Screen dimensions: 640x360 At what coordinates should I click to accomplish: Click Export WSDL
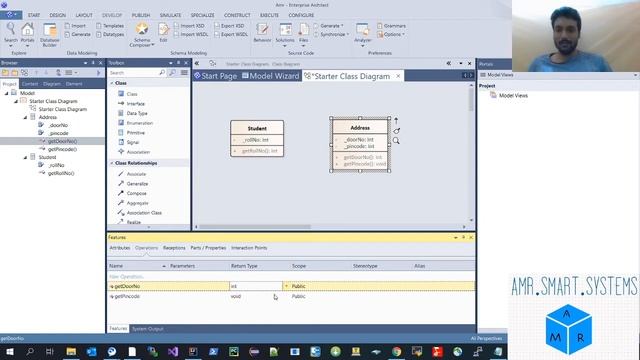click(231, 34)
